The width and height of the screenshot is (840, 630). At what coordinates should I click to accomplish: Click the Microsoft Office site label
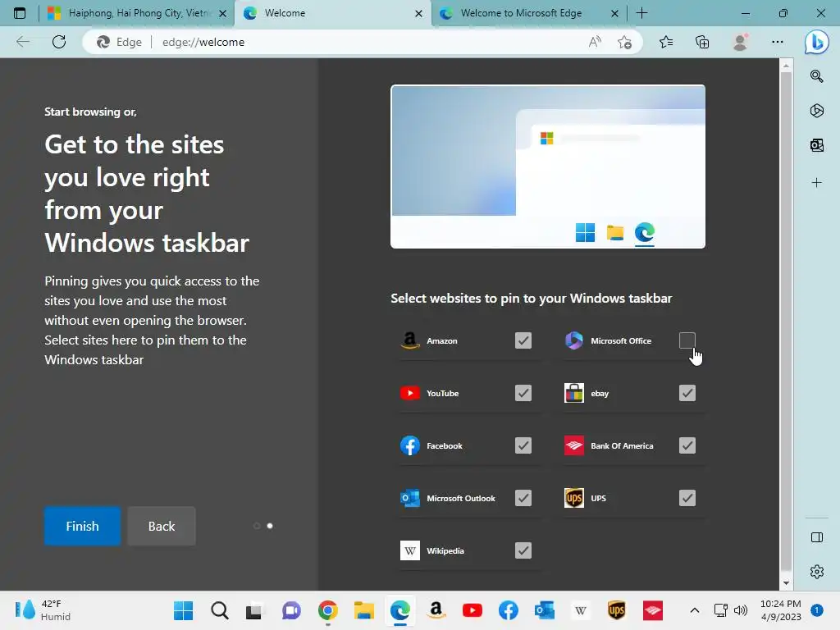(621, 340)
